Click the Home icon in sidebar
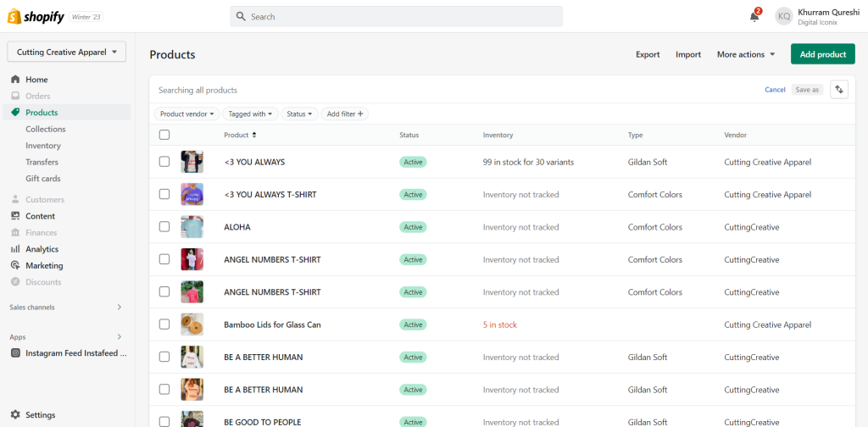This screenshot has width=868, height=427. [x=15, y=80]
